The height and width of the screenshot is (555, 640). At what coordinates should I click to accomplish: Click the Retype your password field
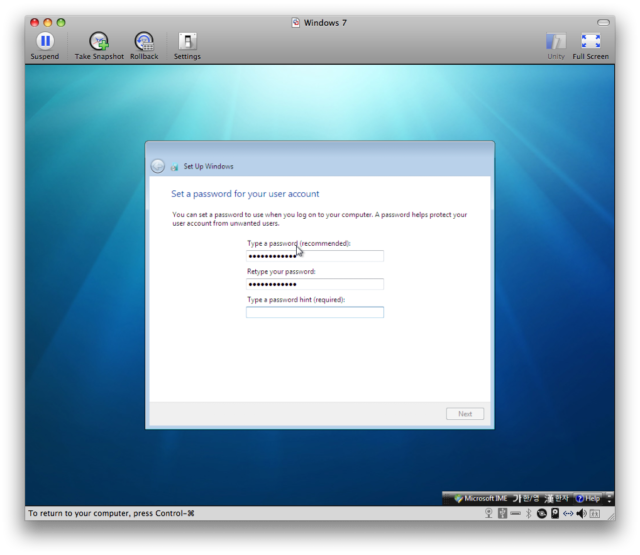tap(315, 284)
